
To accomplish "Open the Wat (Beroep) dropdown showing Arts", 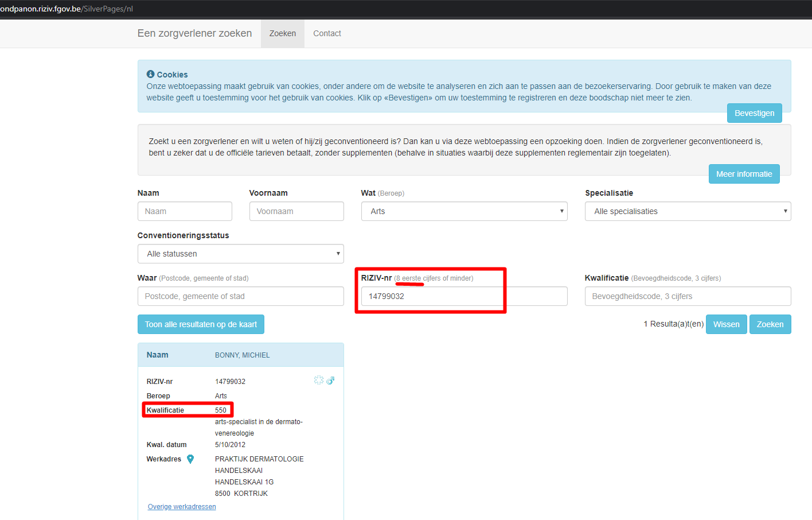I will click(464, 211).
